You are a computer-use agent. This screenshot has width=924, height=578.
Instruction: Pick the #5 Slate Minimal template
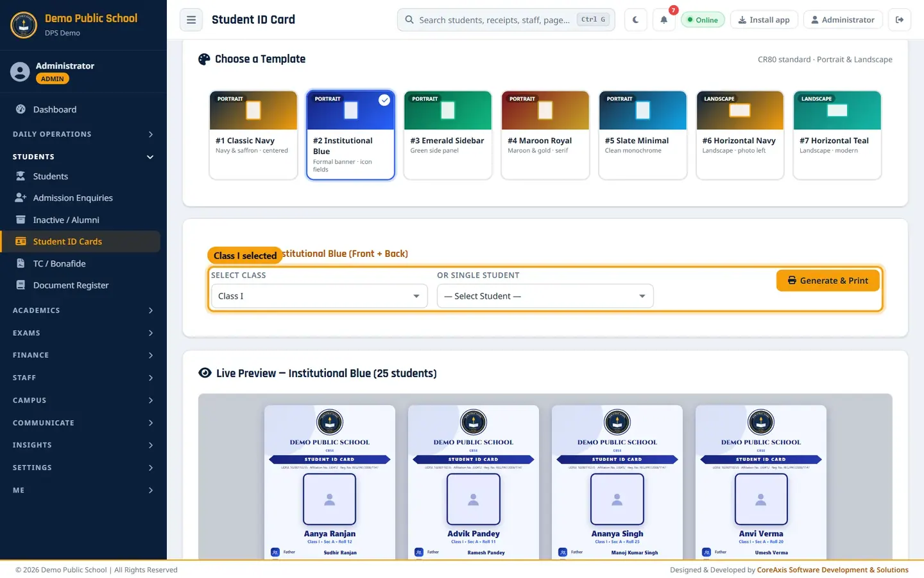[x=642, y=135]
